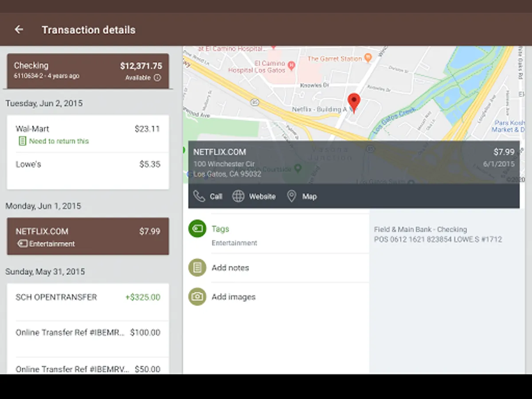532x399 pixels.
Task: Tap the Courtside map marker
Action: pyautogui.click(x=298, y=168)
